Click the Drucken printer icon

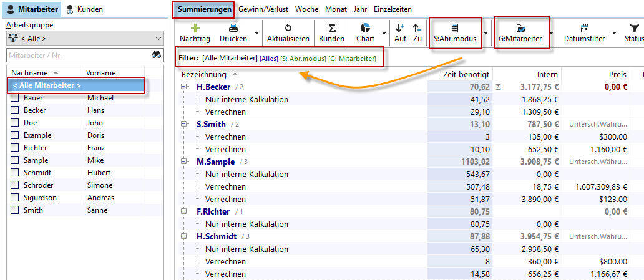pos(233,28)
